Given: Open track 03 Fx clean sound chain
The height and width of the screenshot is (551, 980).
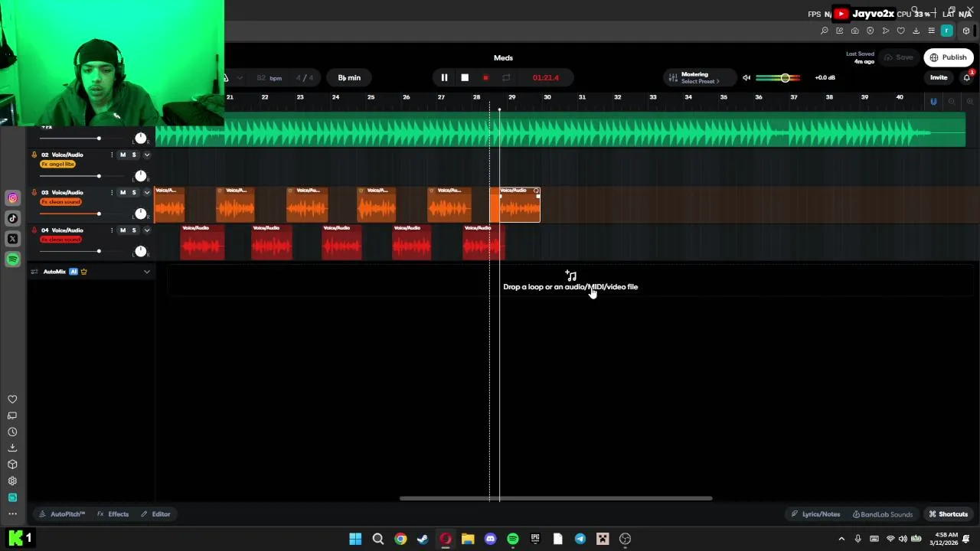Looking at the screenshot, I should (60, 201).
